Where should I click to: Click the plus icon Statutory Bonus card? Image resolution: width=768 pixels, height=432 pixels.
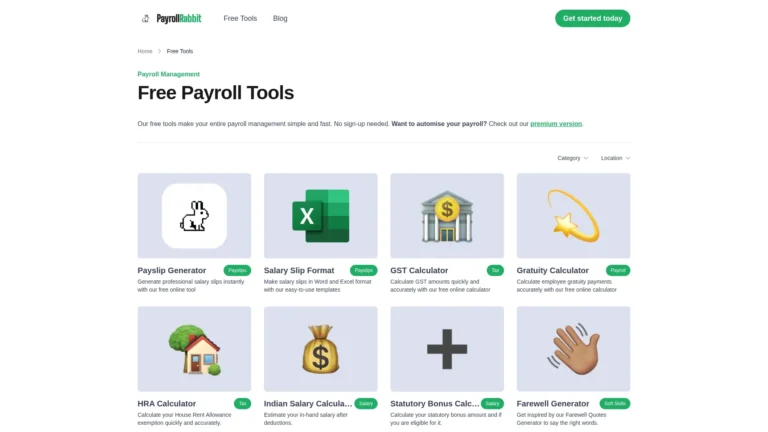(447, 349)
